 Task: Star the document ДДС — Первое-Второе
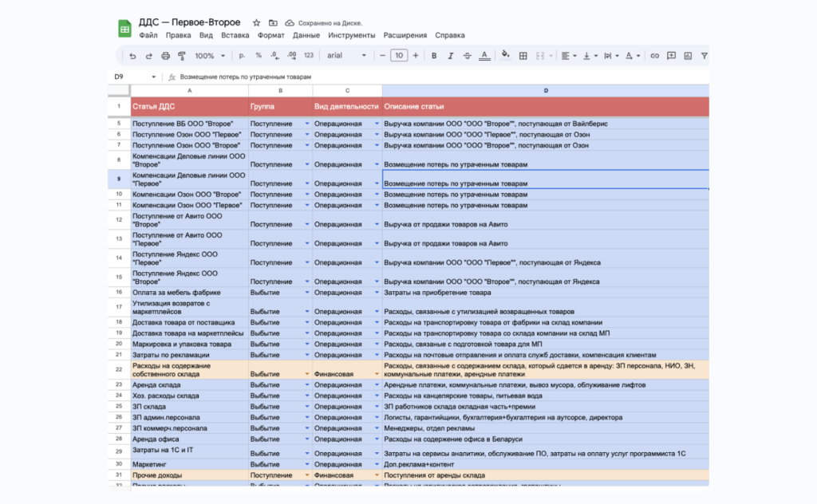[x=256, y=23]
